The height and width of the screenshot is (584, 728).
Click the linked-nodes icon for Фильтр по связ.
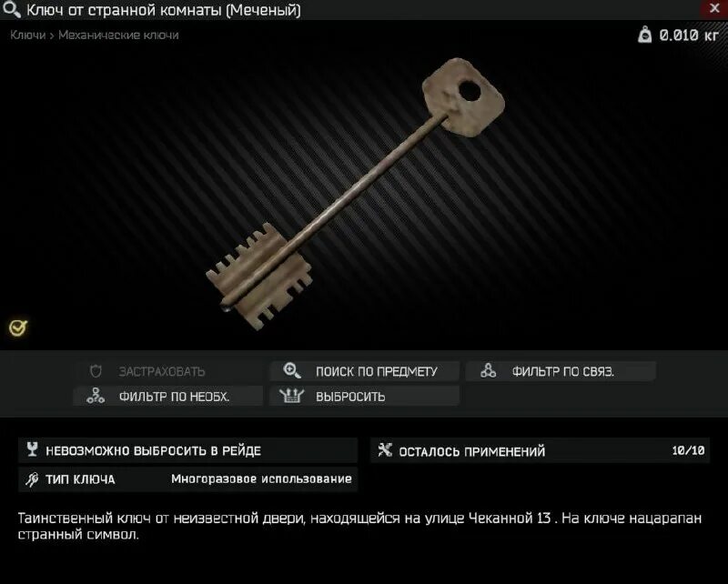point(488,370)
